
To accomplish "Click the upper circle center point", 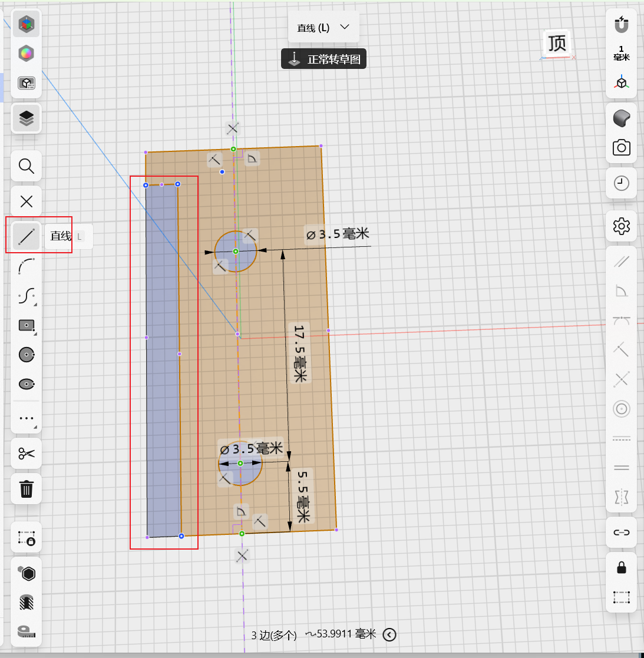I will [236, 252].
